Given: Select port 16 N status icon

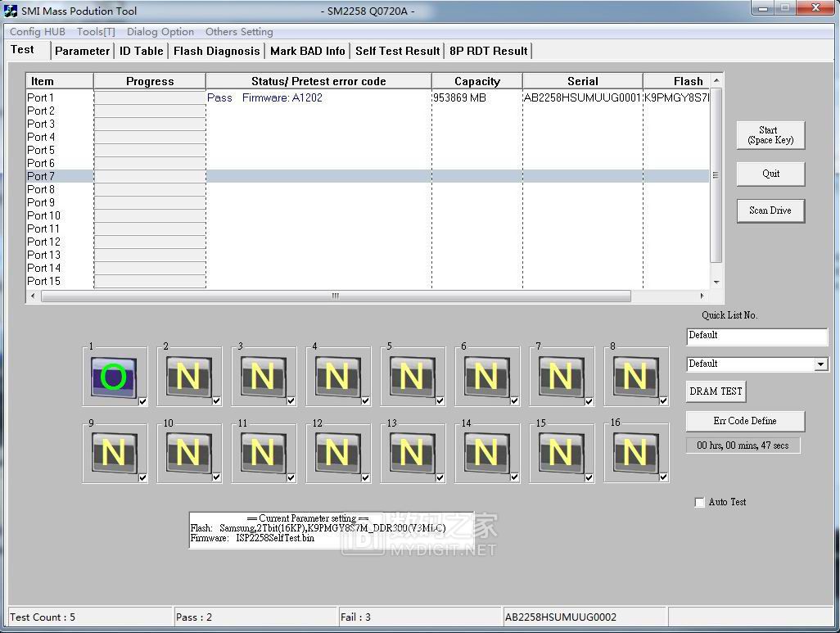Looking at the screenshot, I should tap(635, 452).
